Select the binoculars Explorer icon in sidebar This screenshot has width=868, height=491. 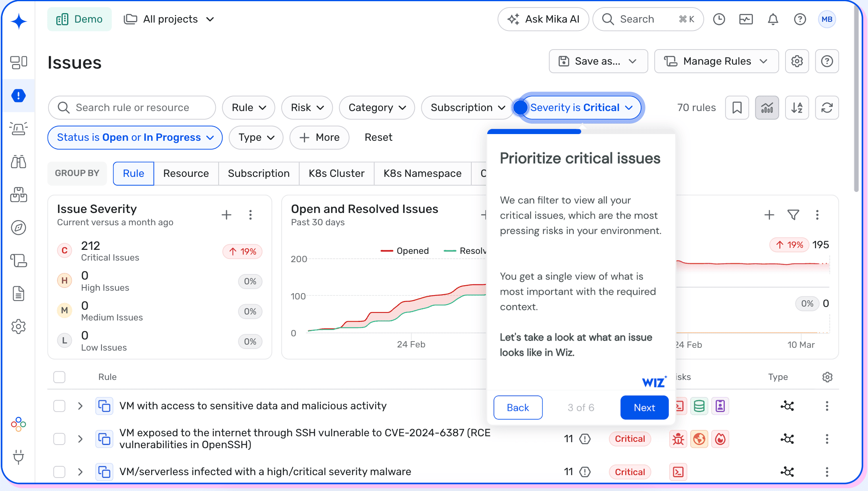[x=18, y=161]
